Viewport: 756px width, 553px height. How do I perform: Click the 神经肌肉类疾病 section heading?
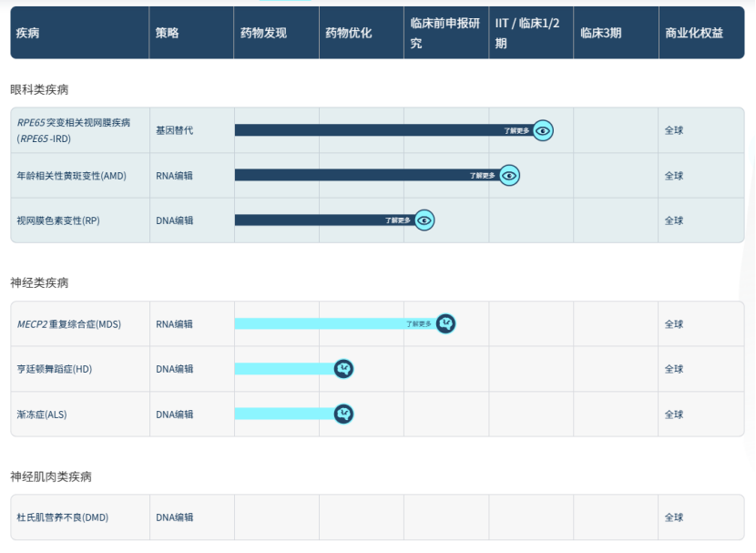tap(51, 476)
